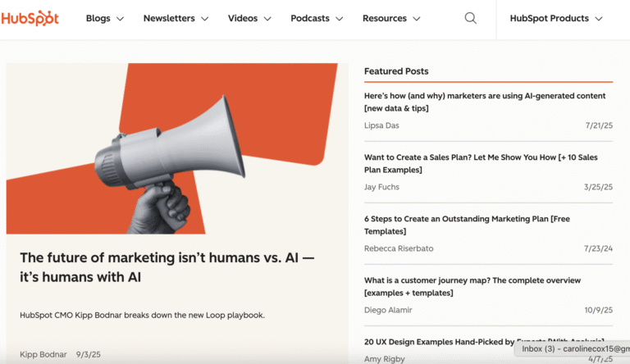This screenshot has height=364, width=630.
Task: Expand the Blogs chevron arrow
Action: 120,19
